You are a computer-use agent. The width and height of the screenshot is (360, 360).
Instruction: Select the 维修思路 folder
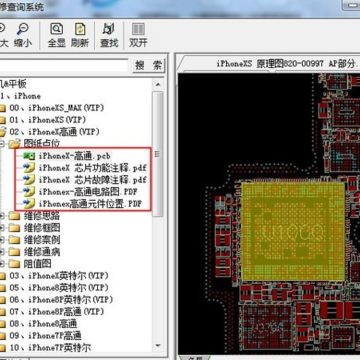42,216
